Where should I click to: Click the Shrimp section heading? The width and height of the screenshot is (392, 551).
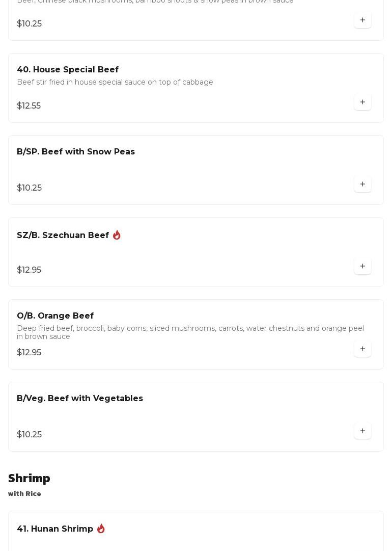point(29,478)
